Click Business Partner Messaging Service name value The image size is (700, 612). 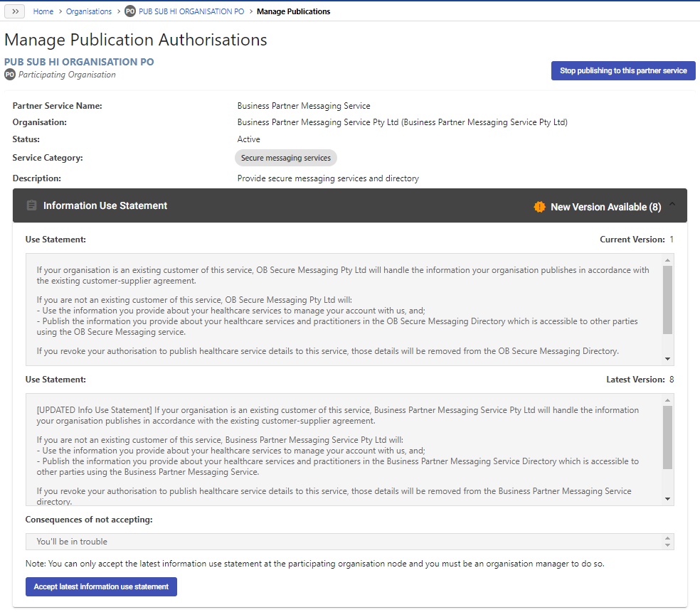coord(304,106)
